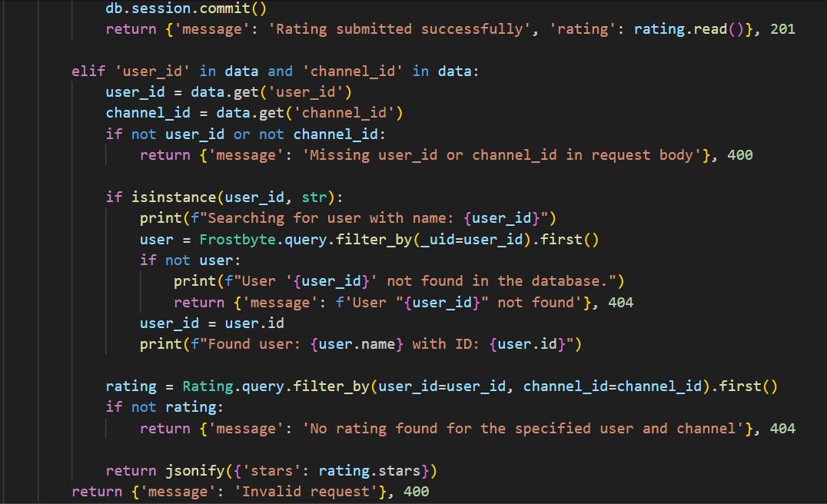Click 'isinstance' function name
The width and height of the screenshot is (827, 504).
[x=174, y=197]
